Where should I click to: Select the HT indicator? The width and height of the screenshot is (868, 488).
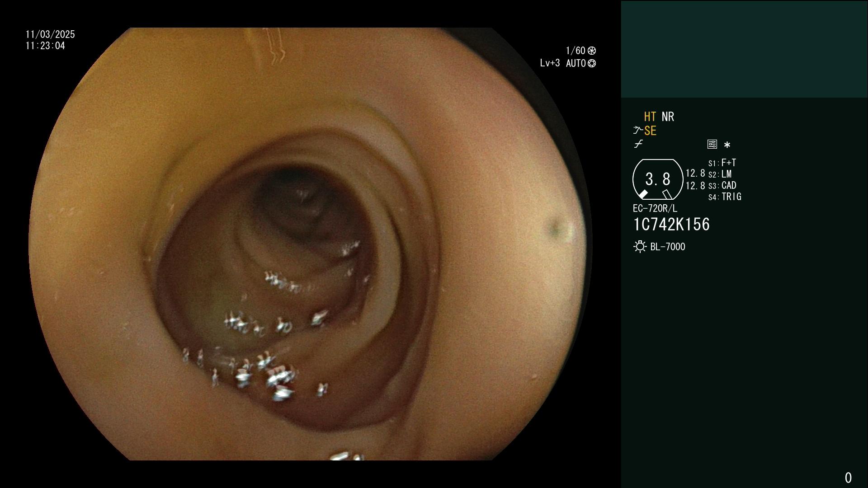[650, 117]
